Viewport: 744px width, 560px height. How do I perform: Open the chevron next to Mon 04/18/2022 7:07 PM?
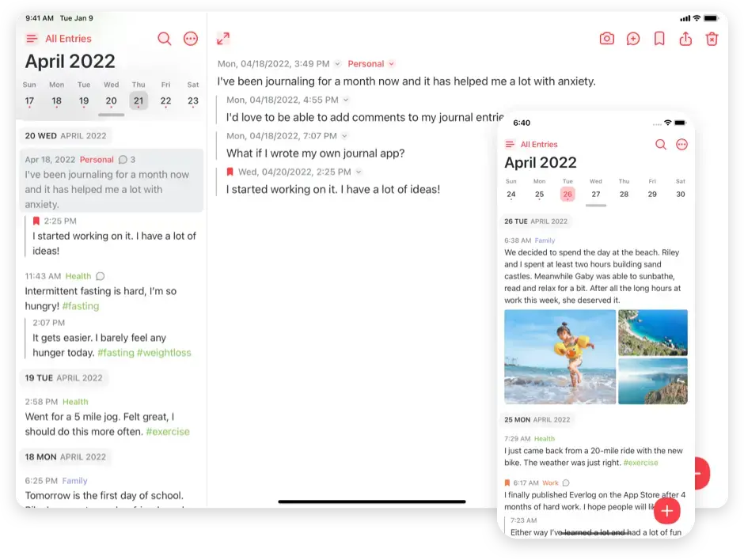344,135
